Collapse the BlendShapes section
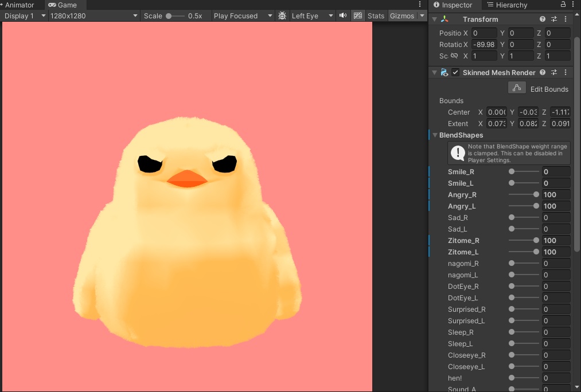Screen dimensions: 581x392 click(x=435, y=135)
